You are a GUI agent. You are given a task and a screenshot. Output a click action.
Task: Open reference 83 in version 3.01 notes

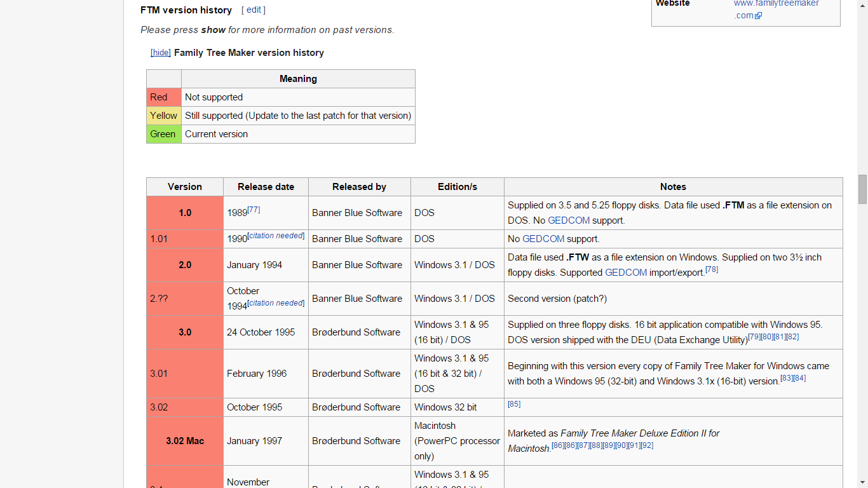pyautogui.click(x=787, y=378)
